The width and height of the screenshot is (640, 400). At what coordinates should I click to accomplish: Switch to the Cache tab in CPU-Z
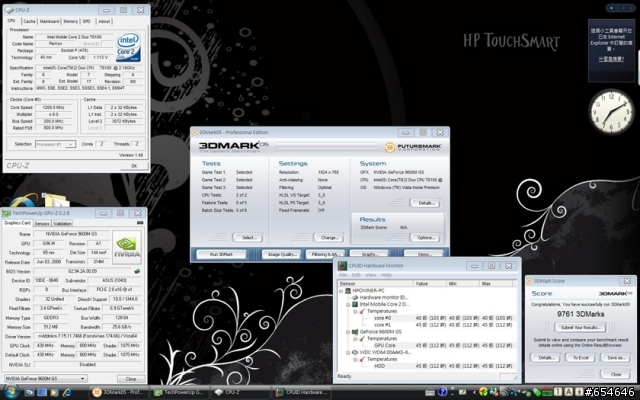click(29, 21)
